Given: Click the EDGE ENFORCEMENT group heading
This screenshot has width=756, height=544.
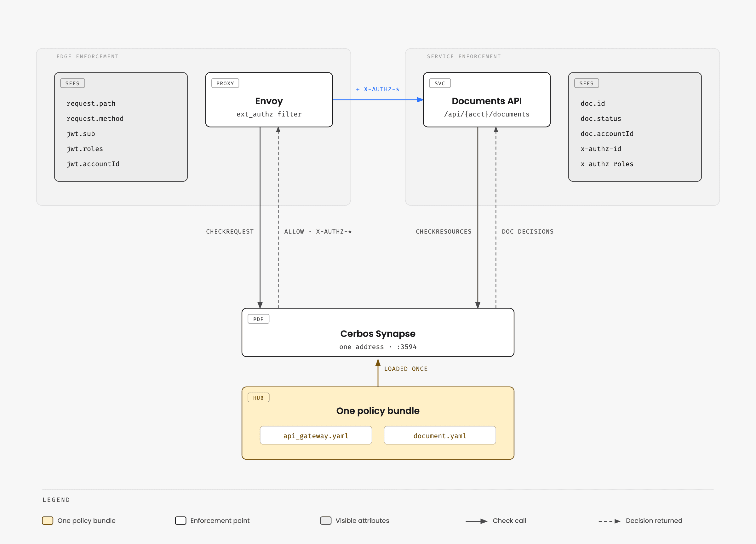Looking at the screenshot, I should point(88,57).
